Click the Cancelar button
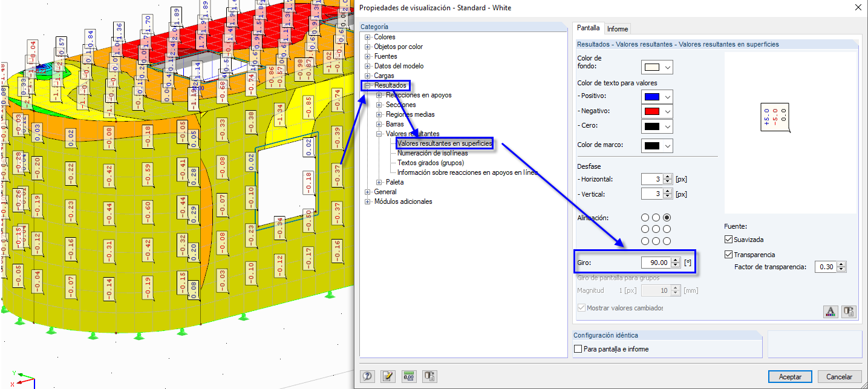This screenshot has height=389, width=868. [x=839, y=376]
